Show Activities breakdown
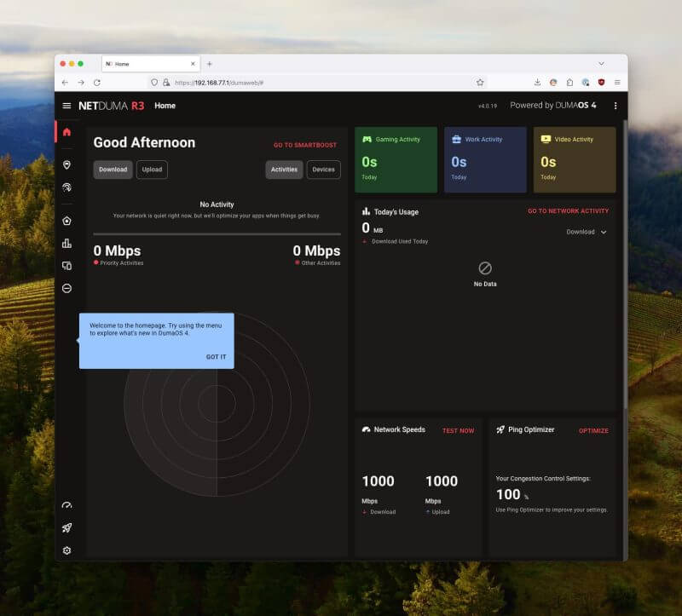The image size is (682, 616). point(284,170)
